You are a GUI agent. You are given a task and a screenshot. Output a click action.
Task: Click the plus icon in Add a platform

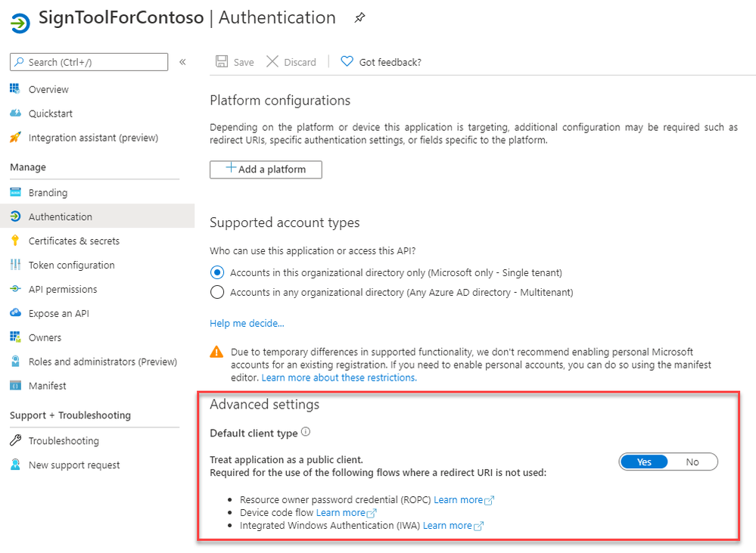click(231, 168)
